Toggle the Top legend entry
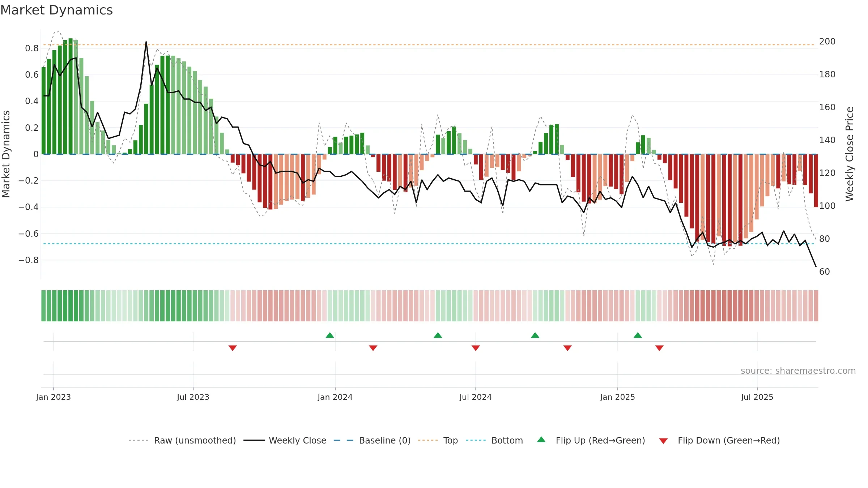The height and width of the screenshot is (488, 868). [x=438, y=440]
